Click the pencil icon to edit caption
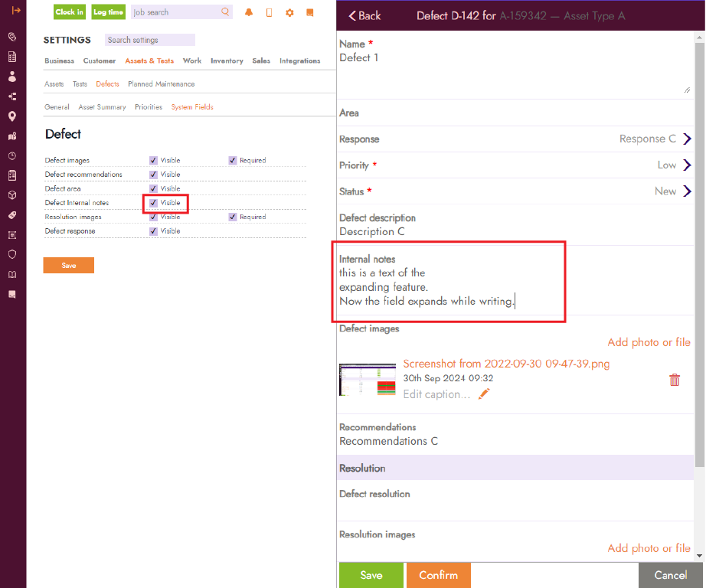The image size is (706, 588). tap(484, 394)
